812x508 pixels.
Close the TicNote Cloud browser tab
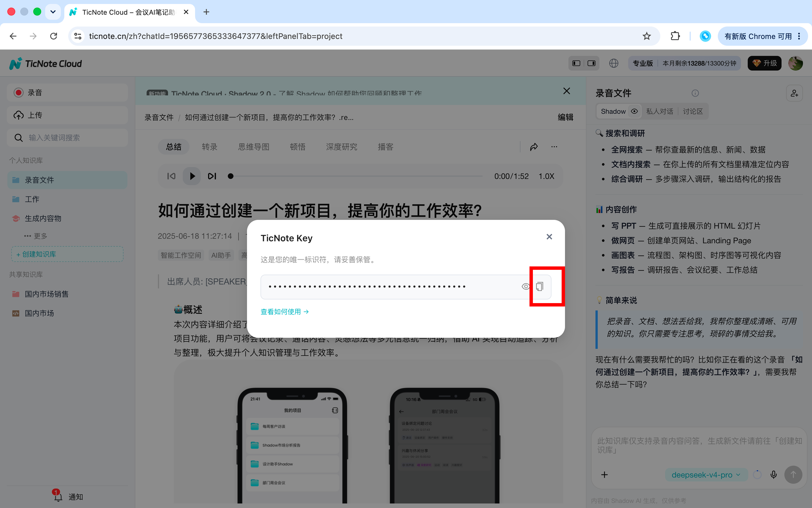point(186,12)
